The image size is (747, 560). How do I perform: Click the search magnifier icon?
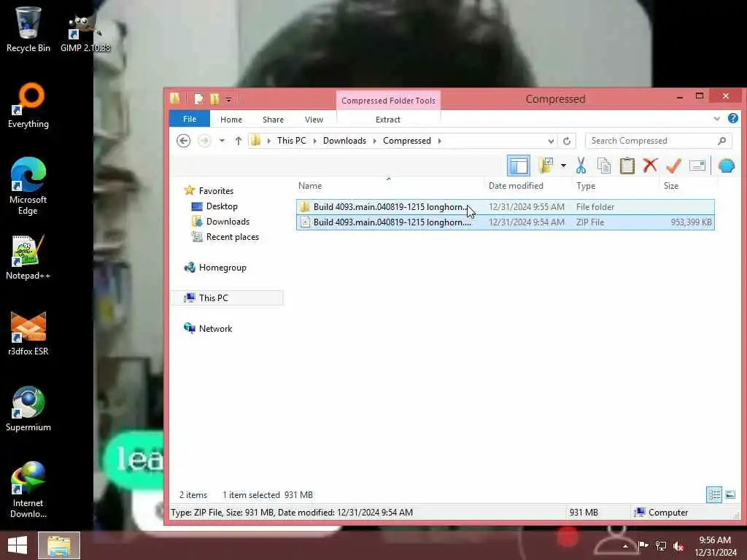click(721, 141)
